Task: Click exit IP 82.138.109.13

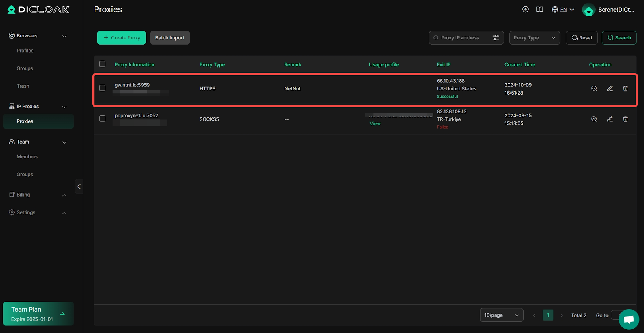Action: point(452,112)
